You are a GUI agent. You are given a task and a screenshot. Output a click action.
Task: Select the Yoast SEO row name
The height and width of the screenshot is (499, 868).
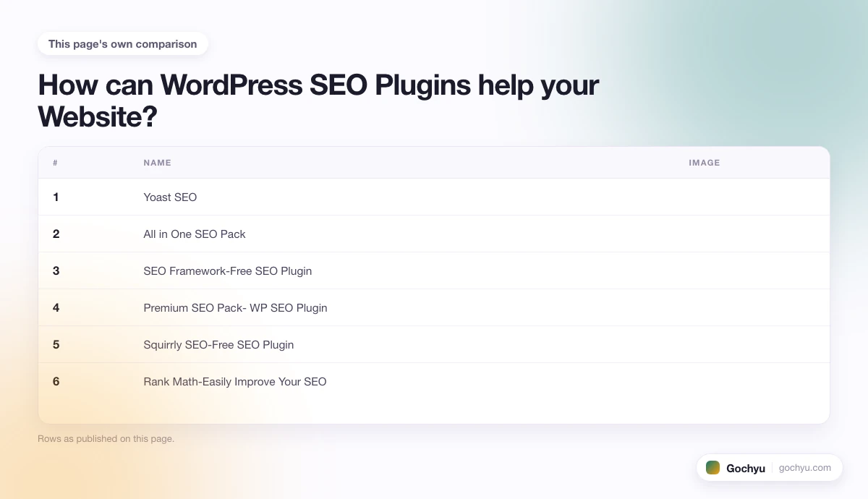point(170,197)
